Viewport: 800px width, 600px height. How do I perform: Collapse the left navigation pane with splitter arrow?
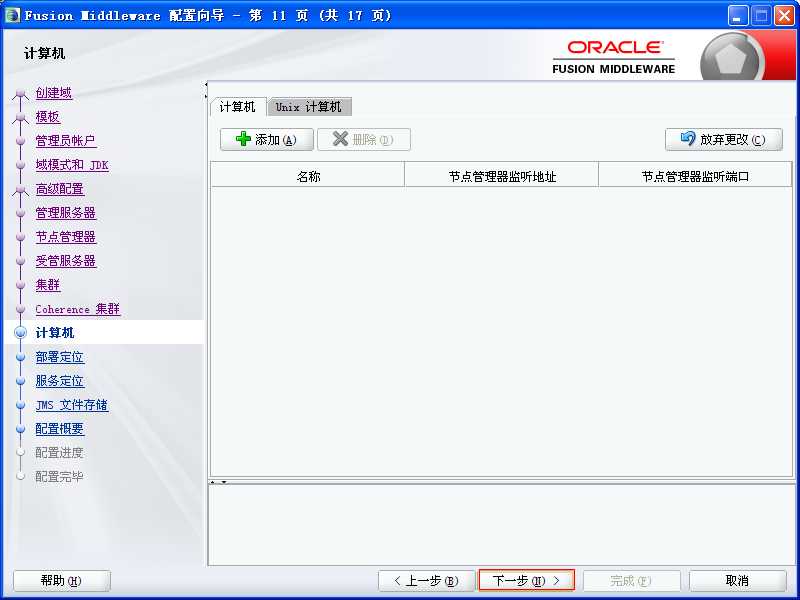coord(206,85)
